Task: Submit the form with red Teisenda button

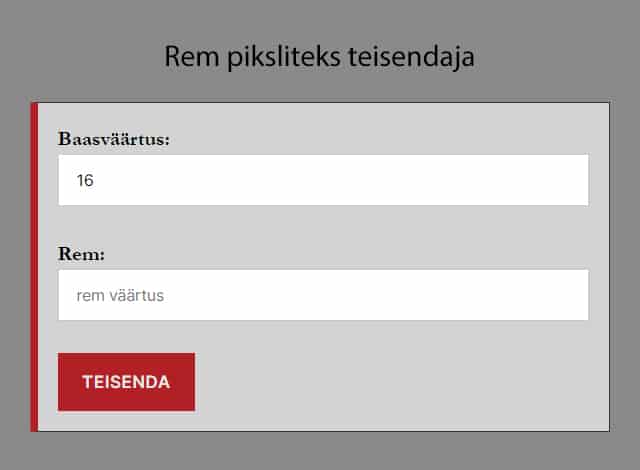Action: click(x=126, y=382)
